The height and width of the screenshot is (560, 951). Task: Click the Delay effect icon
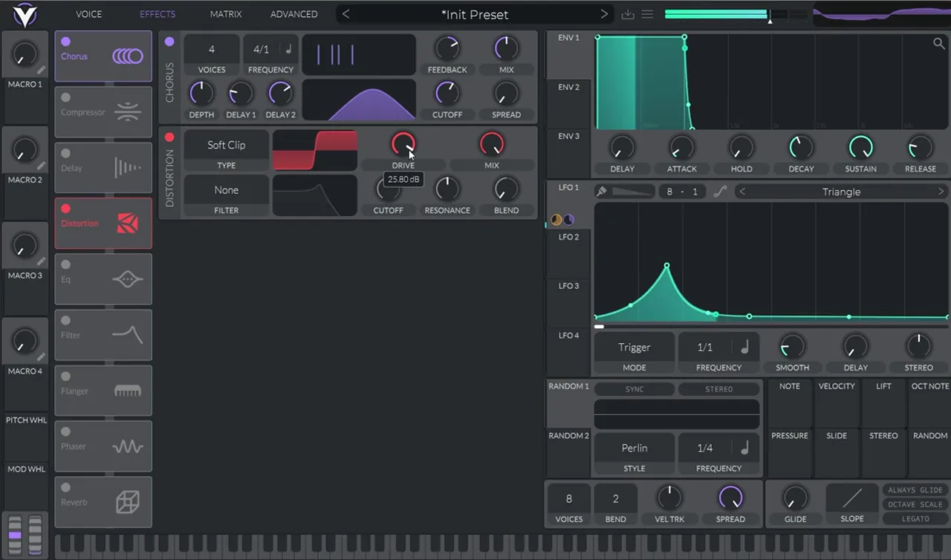tap(127, 168)
